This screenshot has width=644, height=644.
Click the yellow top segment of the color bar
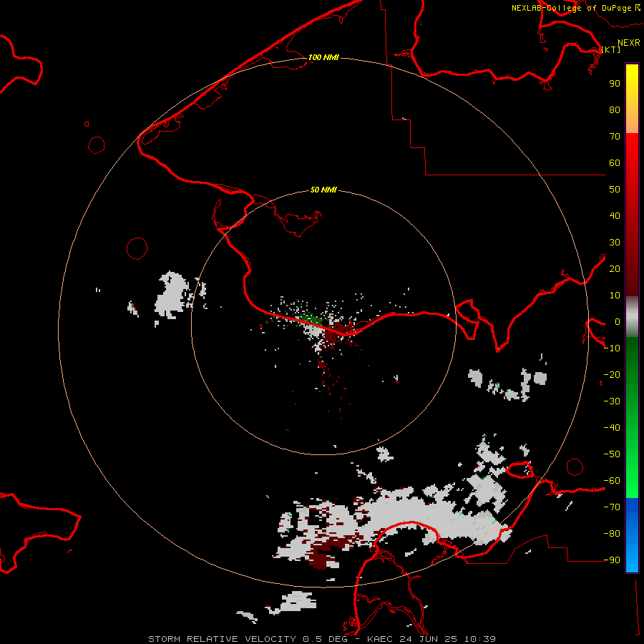pyautogui.click(x=632, y=99)
